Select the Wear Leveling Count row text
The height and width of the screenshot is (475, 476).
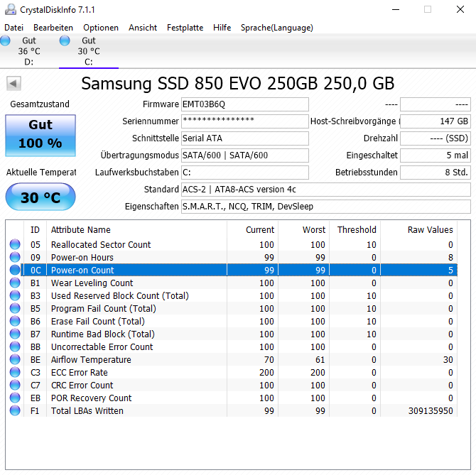coord(92,283)
